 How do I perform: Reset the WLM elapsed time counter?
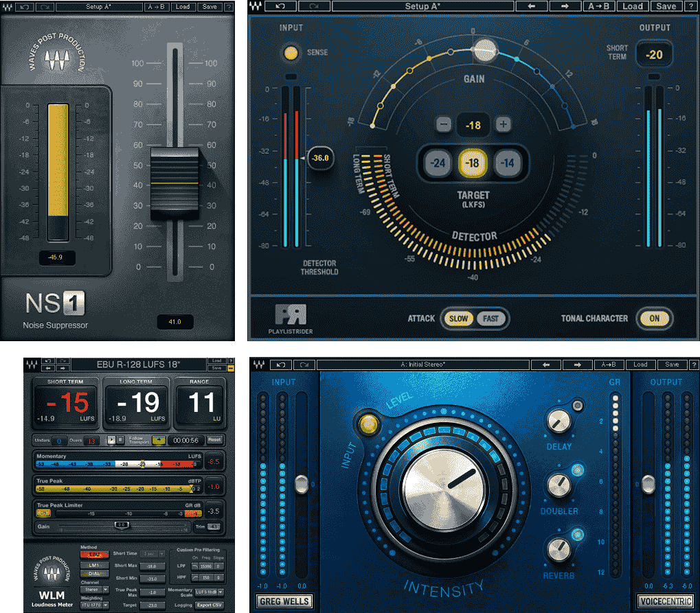[x=215, y=439]
